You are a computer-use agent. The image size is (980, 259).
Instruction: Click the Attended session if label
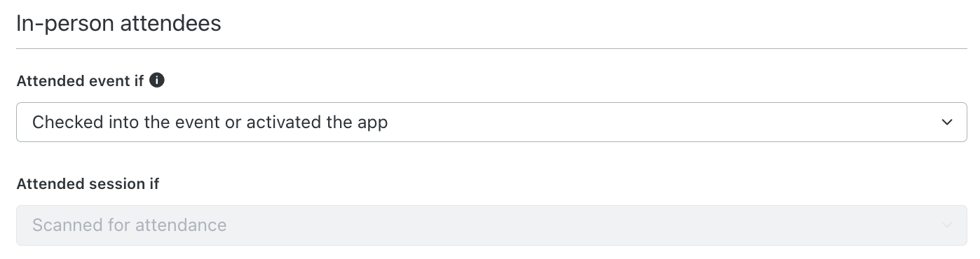pyautogui.click(x=88, y=184)
